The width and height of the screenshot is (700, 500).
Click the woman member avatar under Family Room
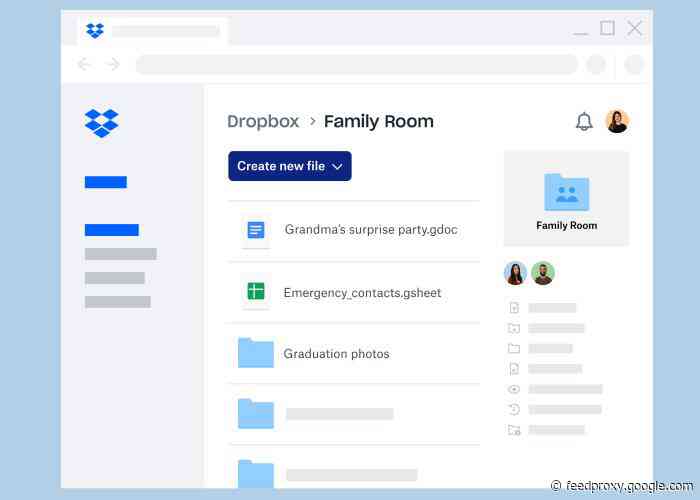(x=515, y=273)
